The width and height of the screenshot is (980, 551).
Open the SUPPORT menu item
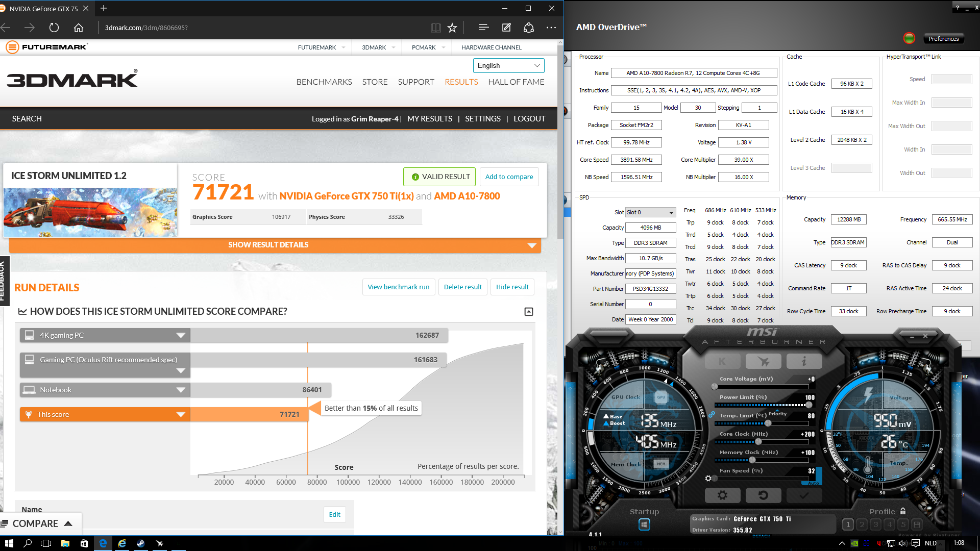(416, 82)
